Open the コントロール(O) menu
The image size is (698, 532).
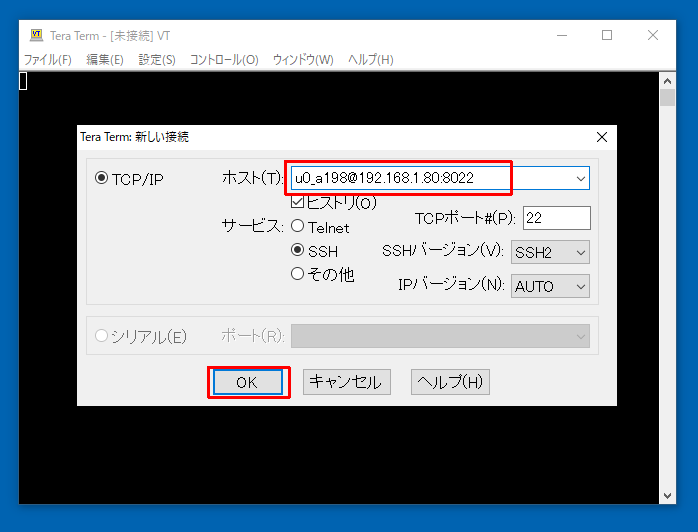[x=224, y=60]
